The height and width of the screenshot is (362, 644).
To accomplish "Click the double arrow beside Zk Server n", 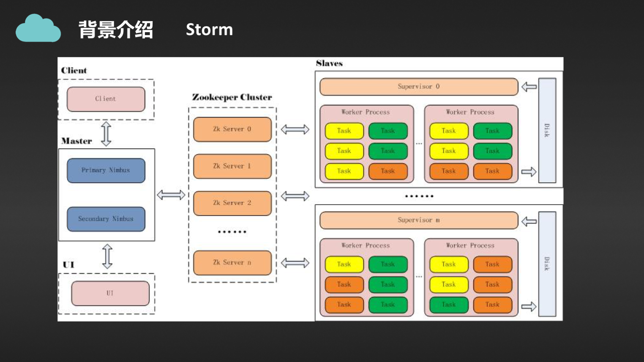I will click(x=295, y=263).
